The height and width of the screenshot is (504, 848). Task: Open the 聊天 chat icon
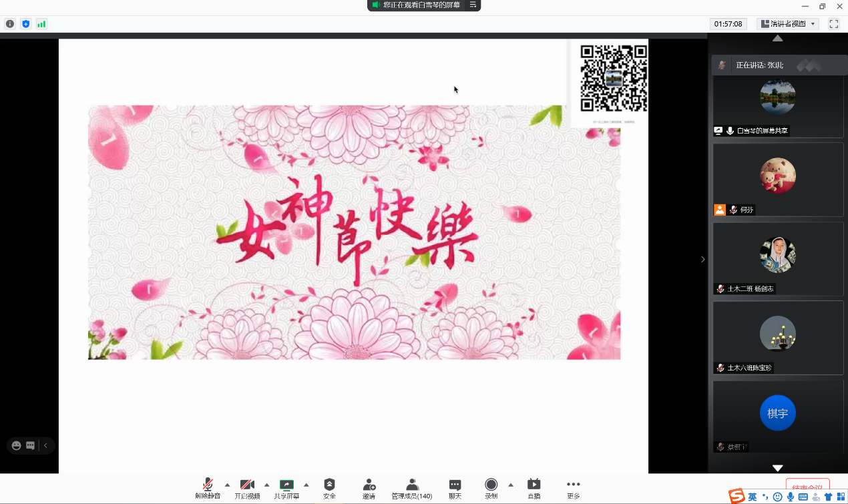(x=455, y=485)
